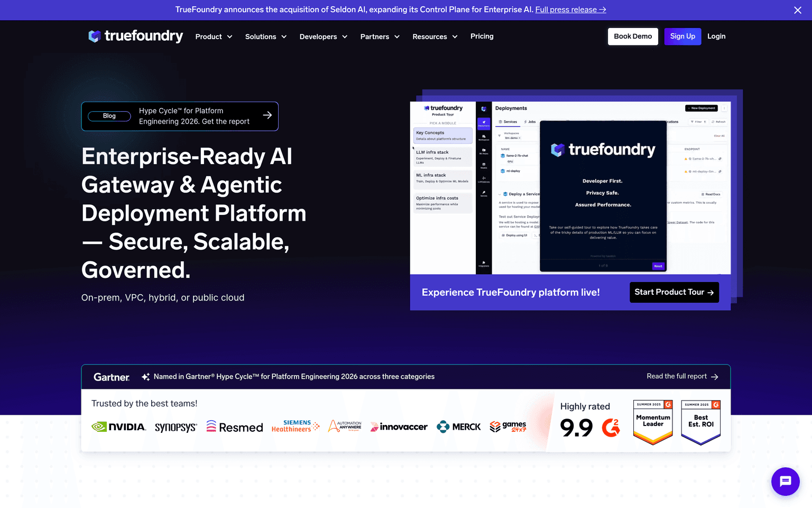
Task: Click New Deployment button in the preview
Action: pyautogui.click(x=702, y=108)
